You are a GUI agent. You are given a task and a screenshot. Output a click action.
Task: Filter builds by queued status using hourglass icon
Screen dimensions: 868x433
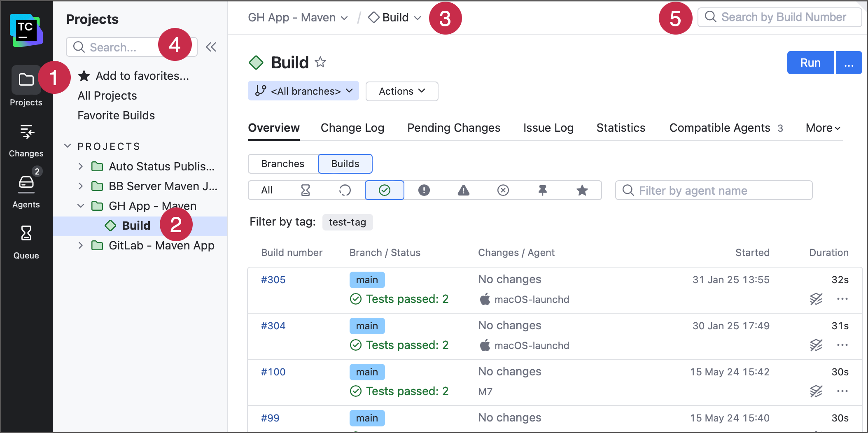coord(305,190)
